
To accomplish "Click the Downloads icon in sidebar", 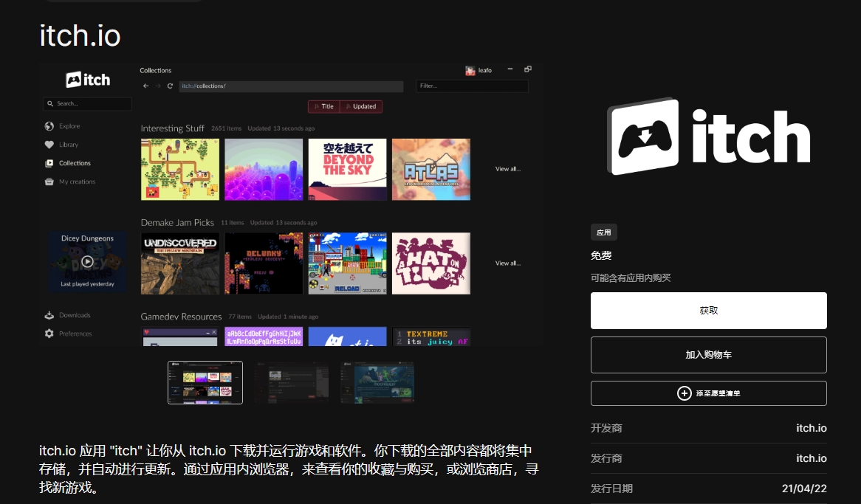I will [x=49, y=315].
